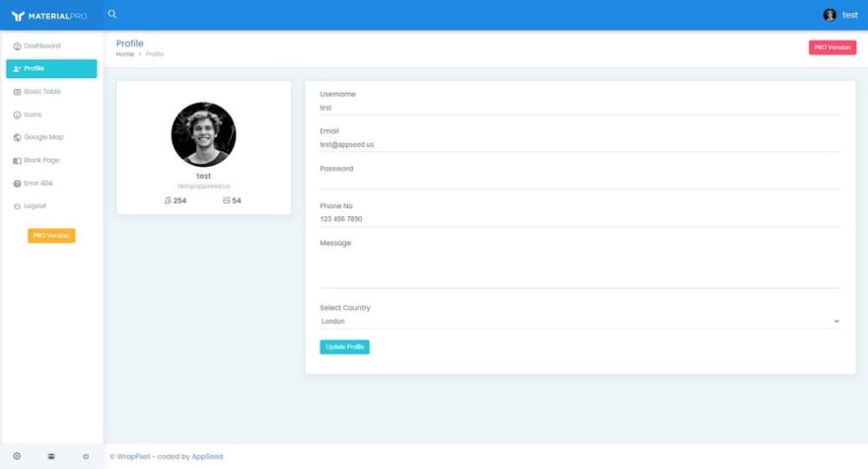Open the AppSeed link in footer
The height and width of the screenshot is (469, 868).
click(x=207, y=456)
